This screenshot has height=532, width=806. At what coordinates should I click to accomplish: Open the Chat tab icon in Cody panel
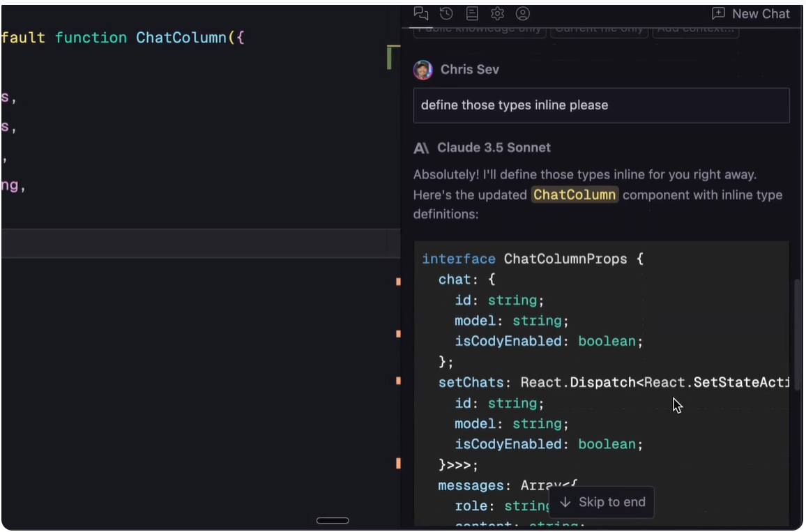pos(421,13)
